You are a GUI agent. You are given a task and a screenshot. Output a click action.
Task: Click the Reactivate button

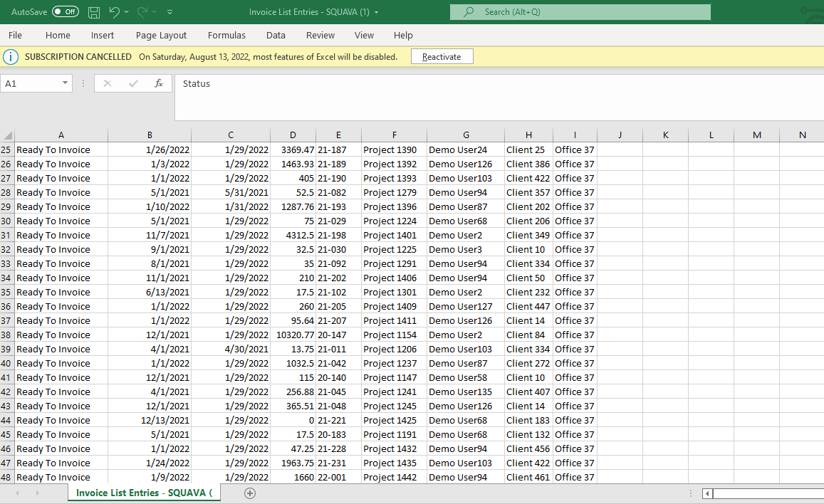(442, 57)
